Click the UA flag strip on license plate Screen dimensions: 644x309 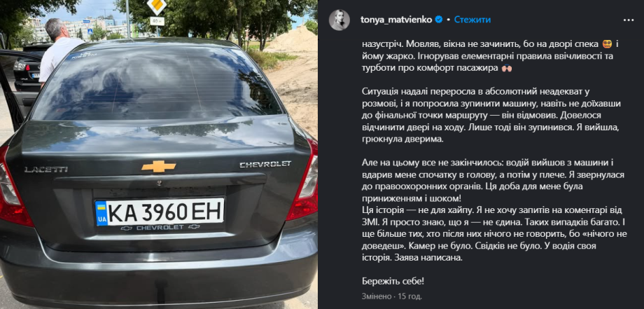click(x=101, y=213)
